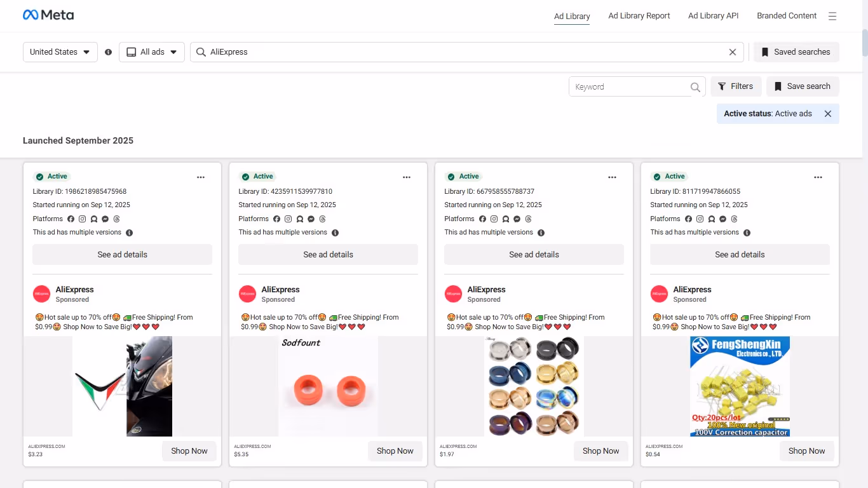Click multiple versions info icon on ad 667958555788737
The image size is (868, 488).
click(x=541, y=233)
